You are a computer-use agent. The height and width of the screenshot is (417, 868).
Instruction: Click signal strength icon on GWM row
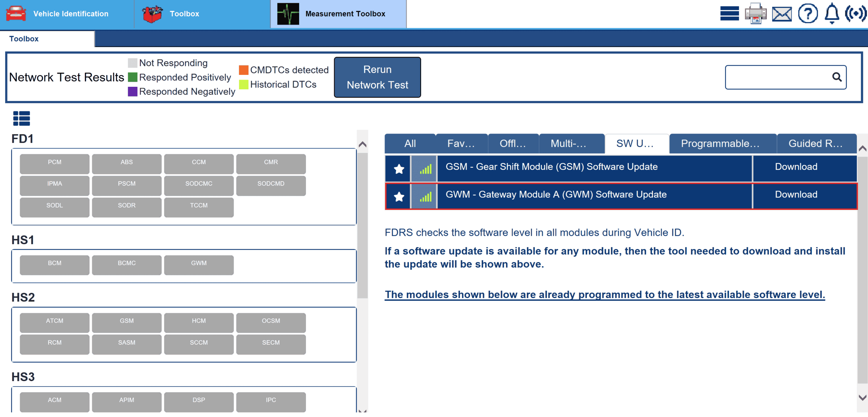[x=425, y=196]
